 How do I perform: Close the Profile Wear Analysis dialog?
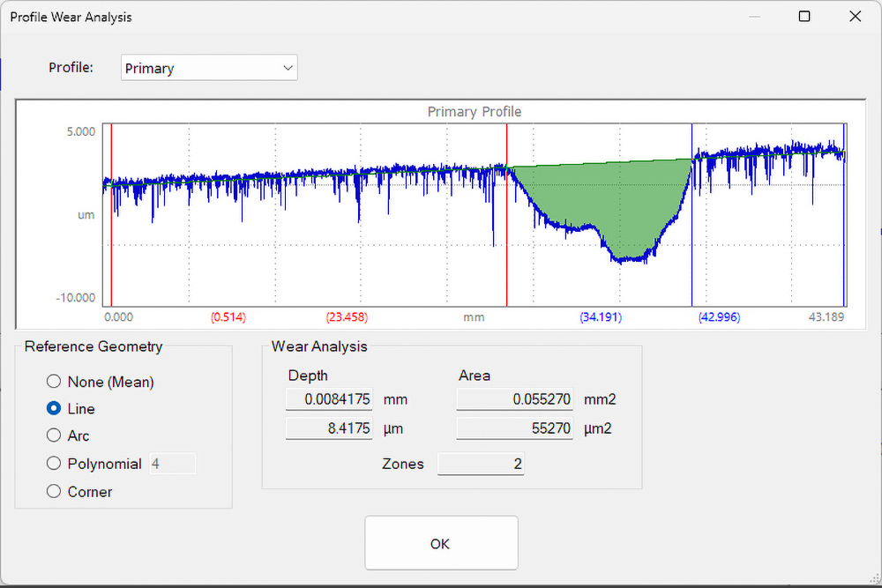tap(855, 16)
